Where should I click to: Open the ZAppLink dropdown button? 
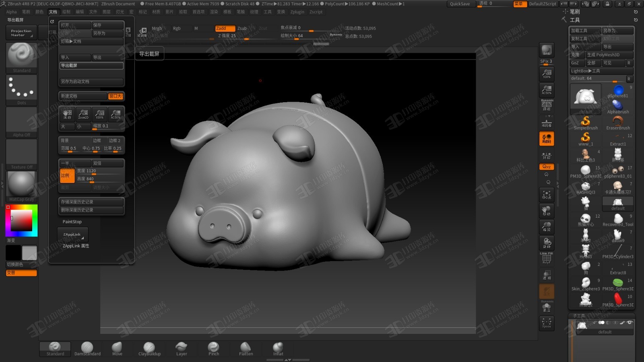(72, 234)
